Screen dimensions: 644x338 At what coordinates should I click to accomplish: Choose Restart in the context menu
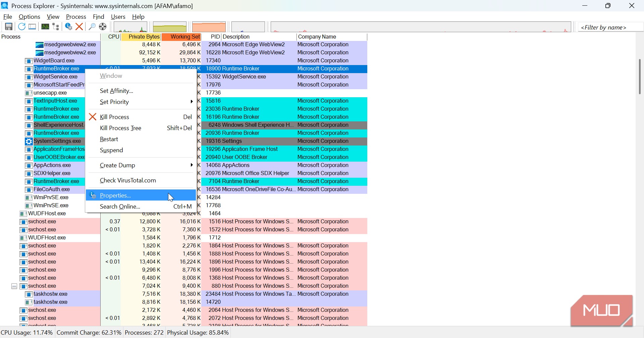pos(141,139)
